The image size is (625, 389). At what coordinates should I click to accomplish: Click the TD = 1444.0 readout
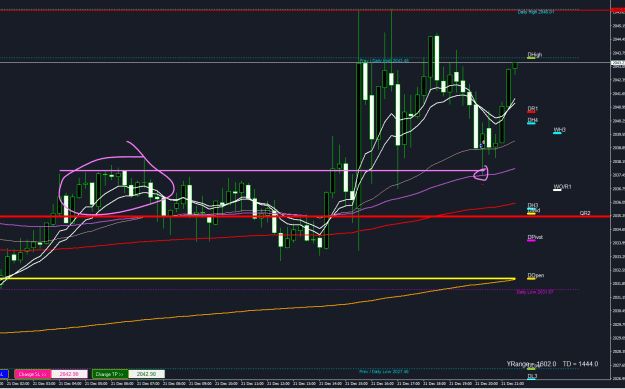[x=580, y=364]
